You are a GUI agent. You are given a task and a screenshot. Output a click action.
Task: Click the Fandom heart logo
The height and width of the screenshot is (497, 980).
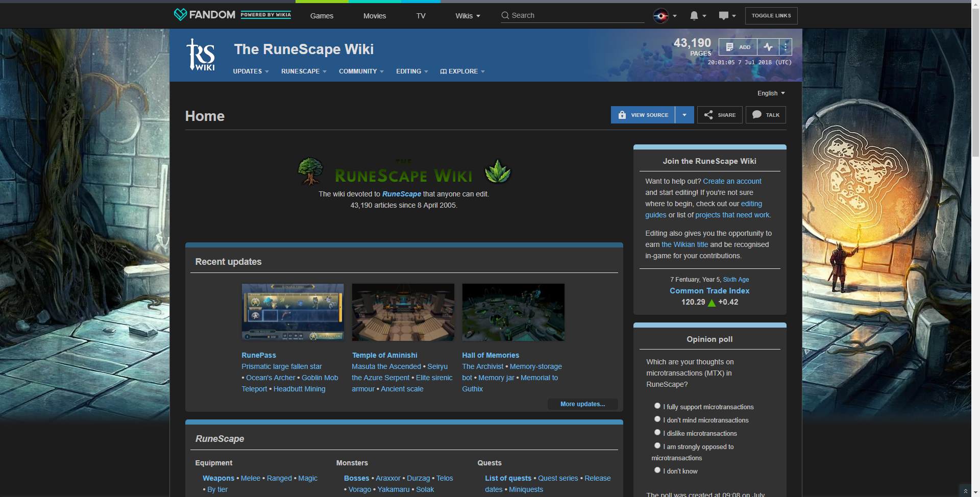click(x=180, y=15)
